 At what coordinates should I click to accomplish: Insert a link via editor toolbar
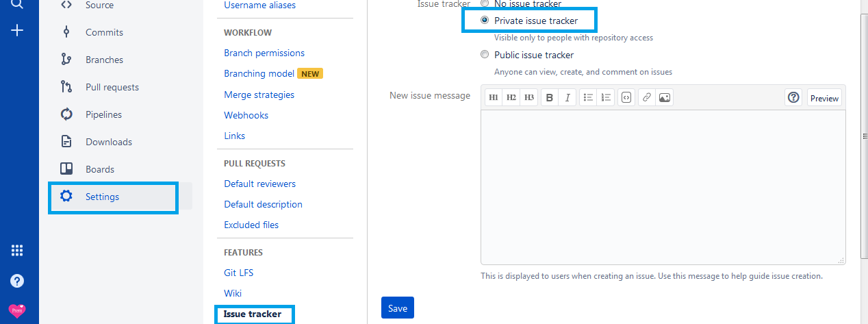pos(646,98)
